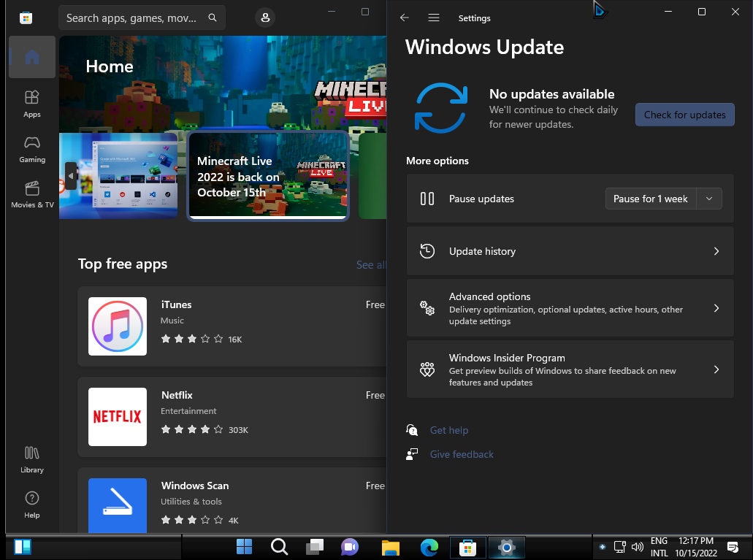Click the Store search box
The height and width of the screenshot is (560, 753).
tap(131, 18)
